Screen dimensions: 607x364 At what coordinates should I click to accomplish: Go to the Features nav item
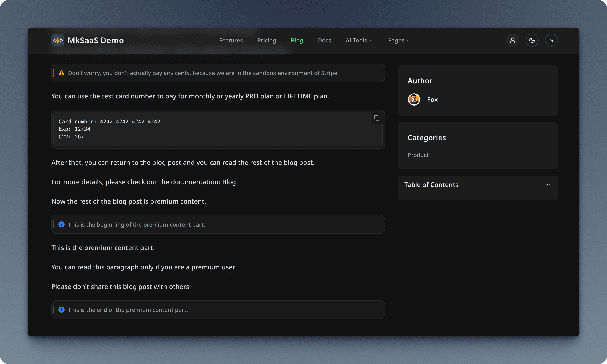[x=231, y=40]
